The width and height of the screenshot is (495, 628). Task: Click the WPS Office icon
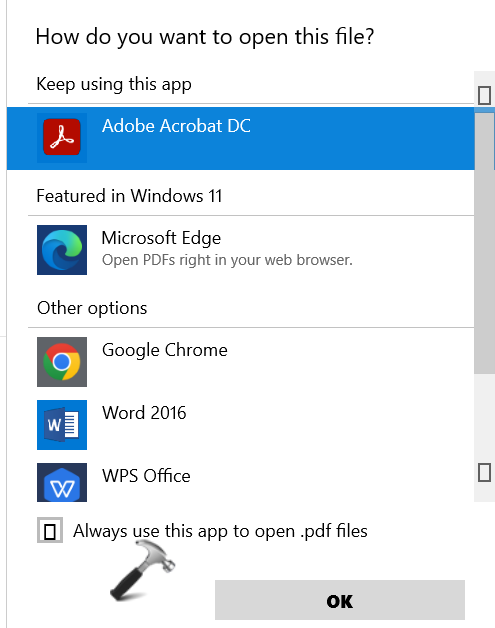[x=62, y=482]
